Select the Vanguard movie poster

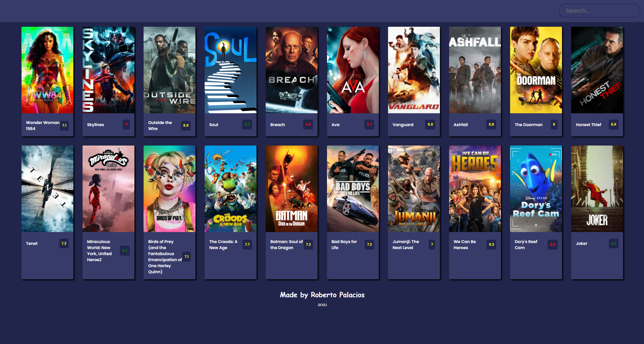click(414, 70)
